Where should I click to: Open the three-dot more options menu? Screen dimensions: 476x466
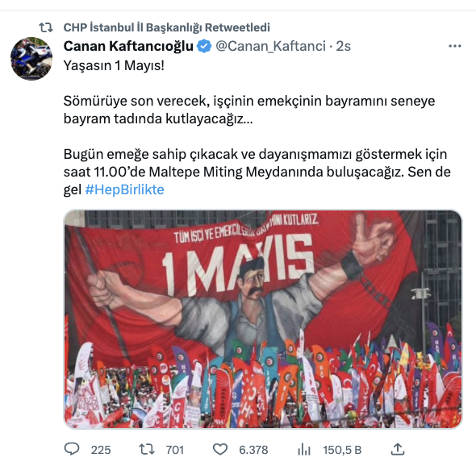(x=454, y=46)
